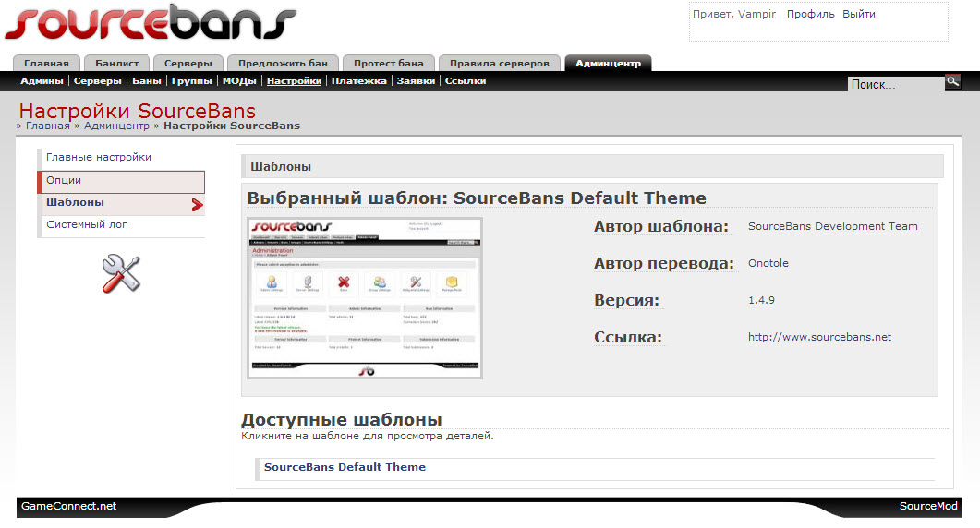This screenshot has width=980, height=528.
Task: Click the Onotole translator name
Action: (x=768, y=263)
